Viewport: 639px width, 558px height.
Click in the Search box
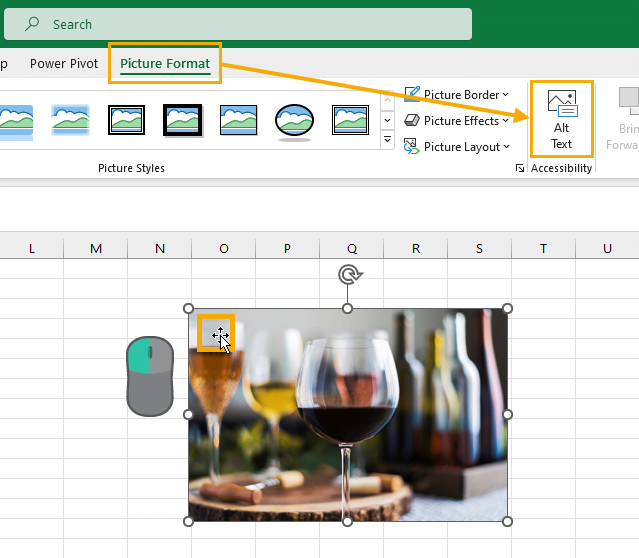238,24
